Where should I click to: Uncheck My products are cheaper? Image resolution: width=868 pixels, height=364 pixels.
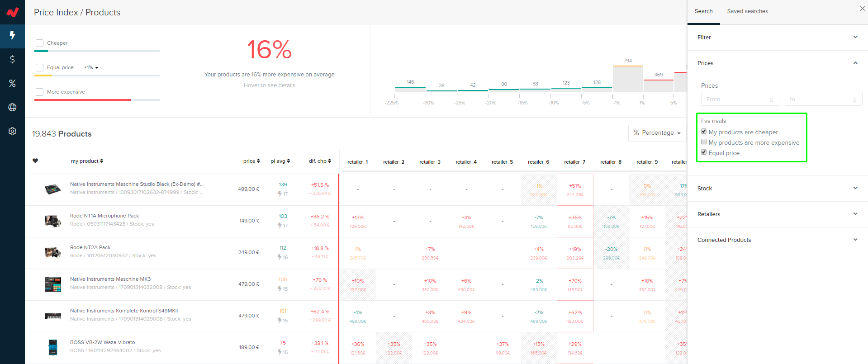click(x=704, y=132)
